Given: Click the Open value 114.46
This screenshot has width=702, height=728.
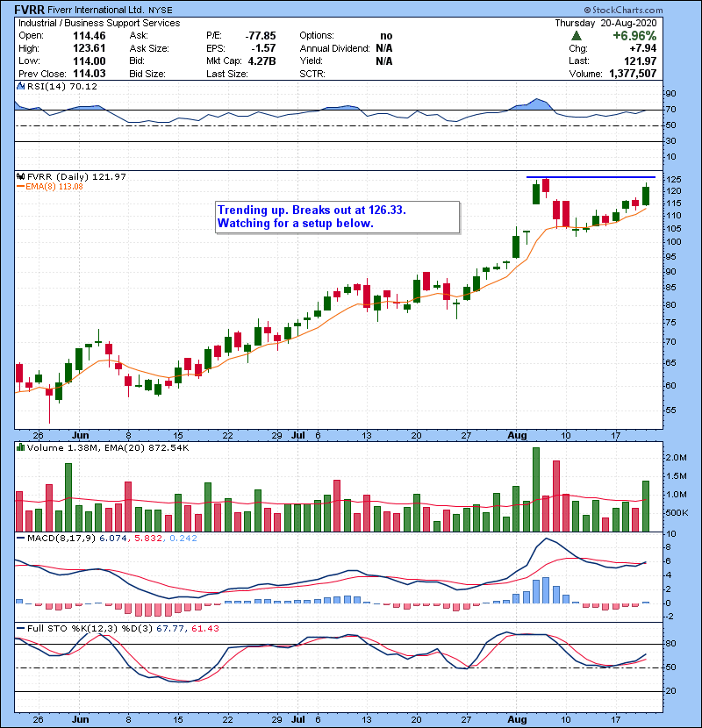Looking at the screenshot, I should point(90,36).
